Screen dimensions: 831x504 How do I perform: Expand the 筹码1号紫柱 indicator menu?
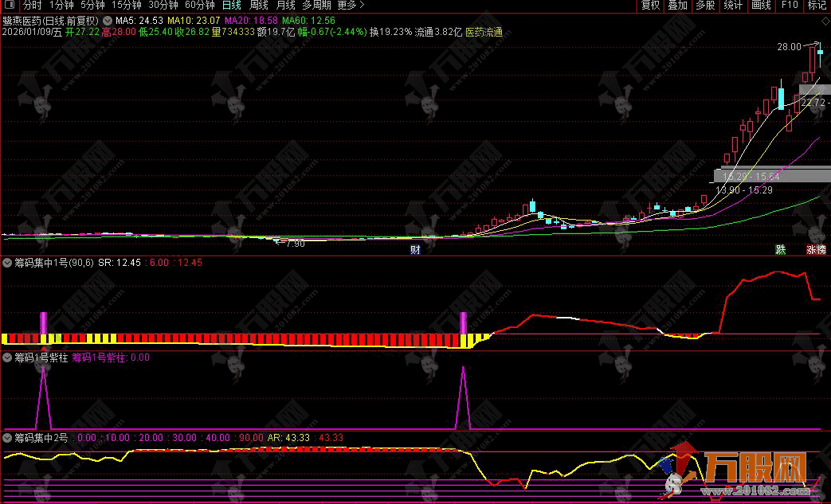(x=7, y=357)
